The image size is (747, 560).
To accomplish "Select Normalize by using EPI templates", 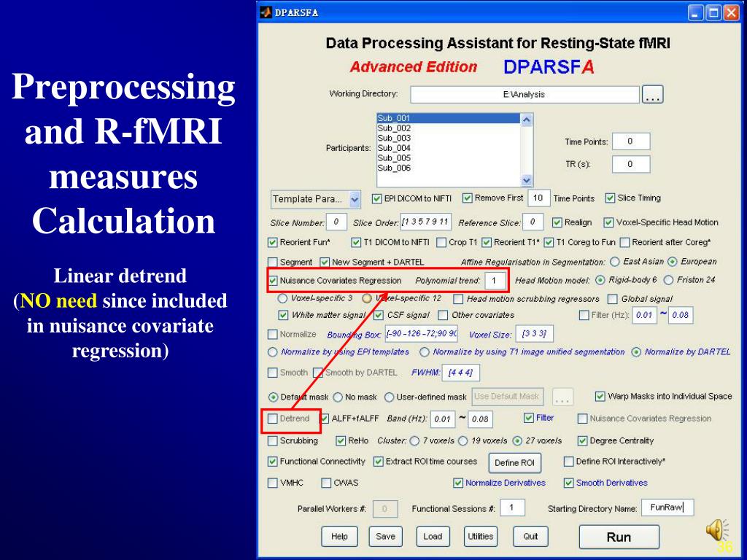I will (273, 352).
